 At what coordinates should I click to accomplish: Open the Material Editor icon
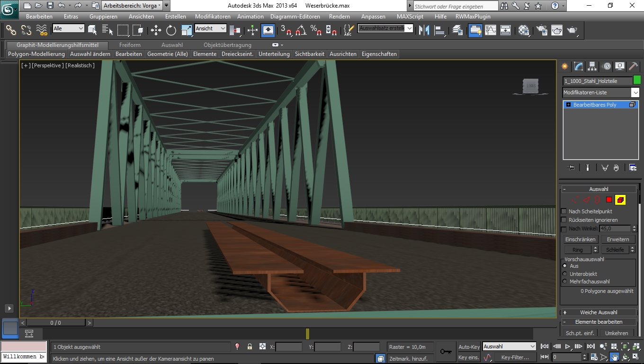(524, 30)
